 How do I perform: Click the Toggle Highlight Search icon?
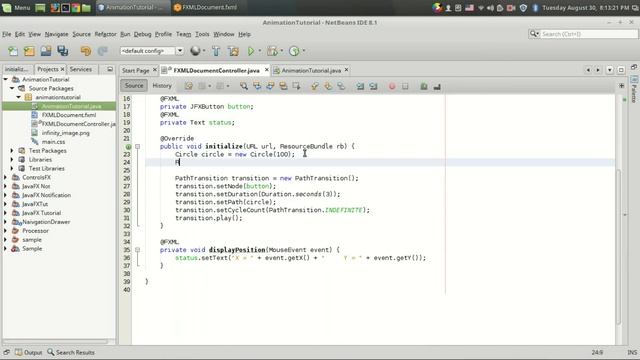[x=283, y=86]
